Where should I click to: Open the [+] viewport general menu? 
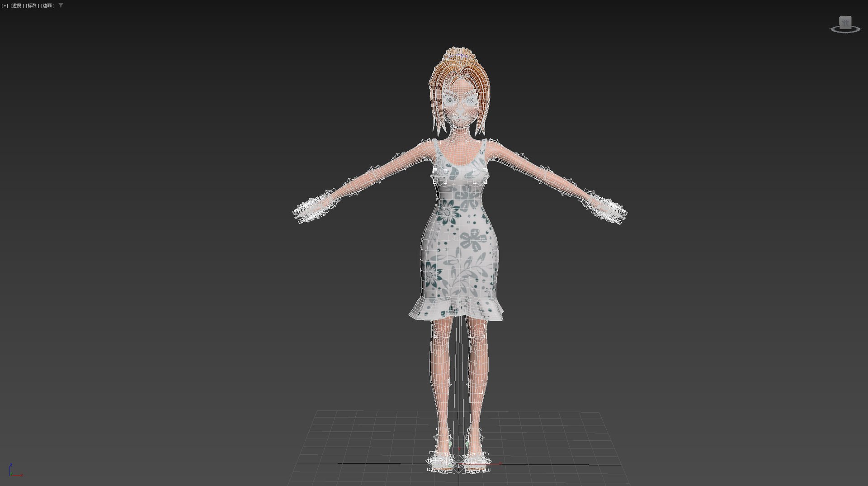5,6
